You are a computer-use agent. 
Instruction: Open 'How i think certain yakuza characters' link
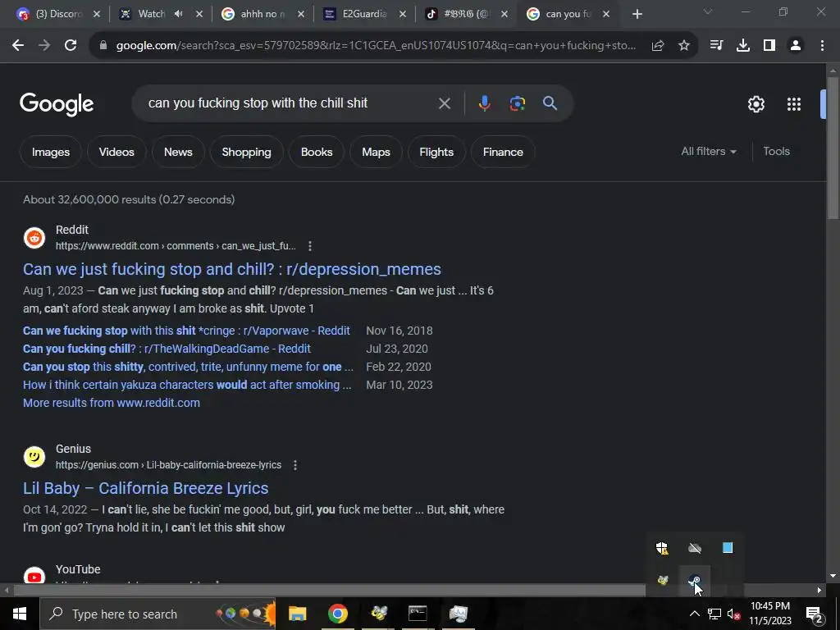187,385
